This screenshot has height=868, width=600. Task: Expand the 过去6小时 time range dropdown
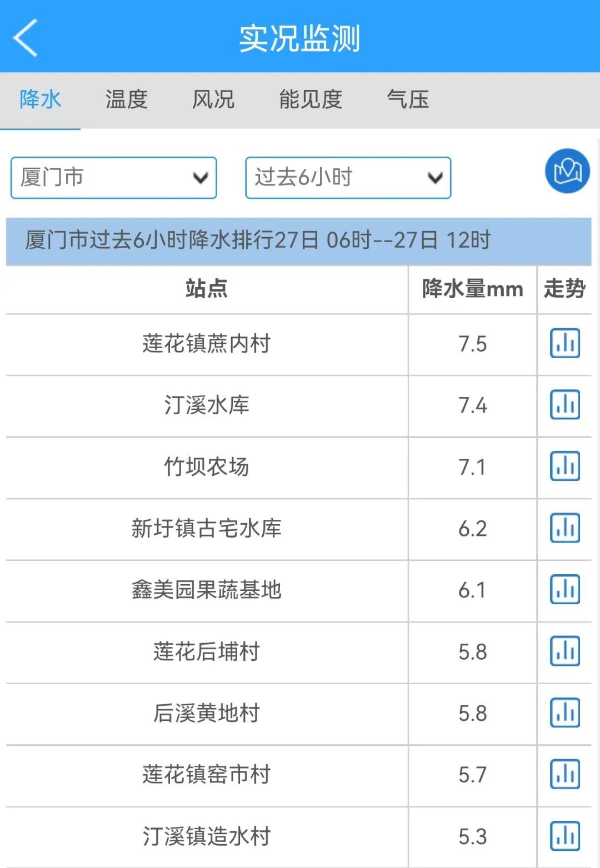pyautogui.click(x=347, y=177)
